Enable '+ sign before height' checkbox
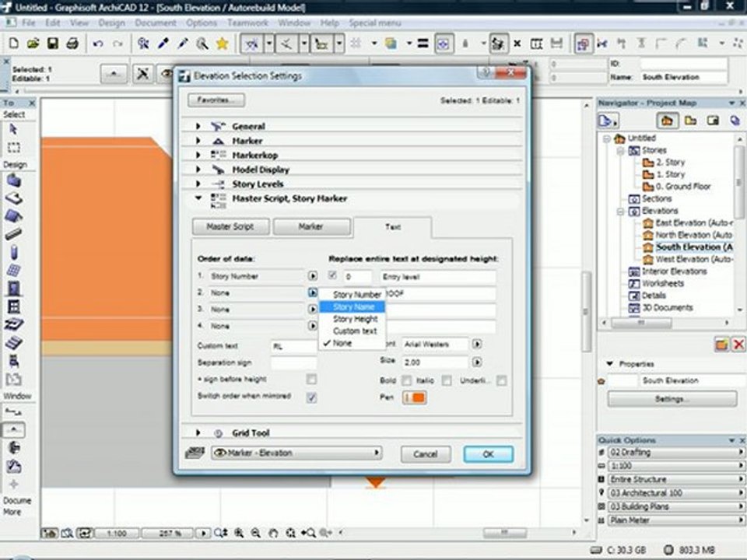Image resolution: width=747 pixels, height=560 pixels. click(x=311, y=380)
